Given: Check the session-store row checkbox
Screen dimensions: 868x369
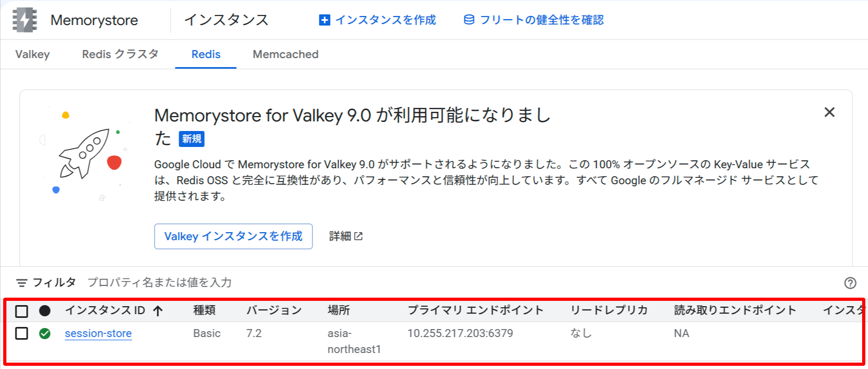Looking at the screenshot, I should coord(21,333).
